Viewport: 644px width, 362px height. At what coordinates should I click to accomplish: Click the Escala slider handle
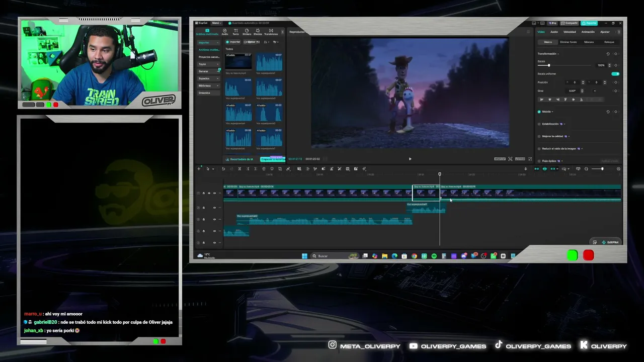(x=549, y=65)
